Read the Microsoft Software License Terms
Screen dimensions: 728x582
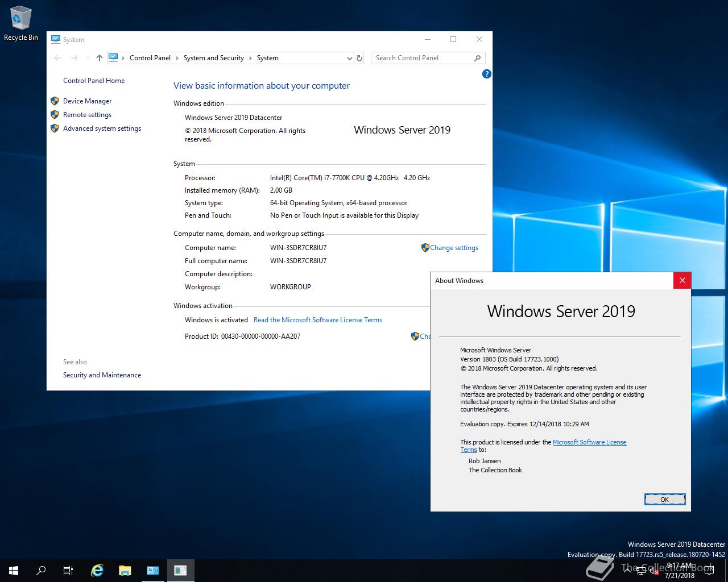318,320
